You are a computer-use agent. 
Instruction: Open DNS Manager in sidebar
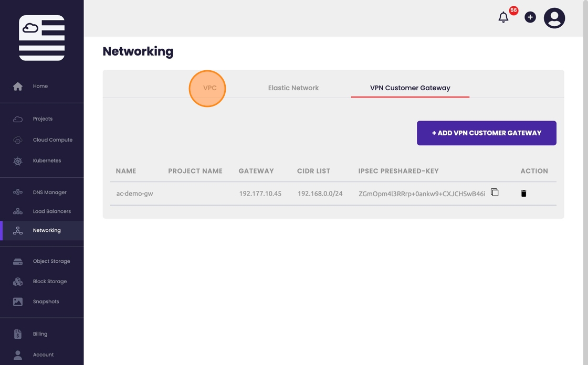(x=49, y=192)
